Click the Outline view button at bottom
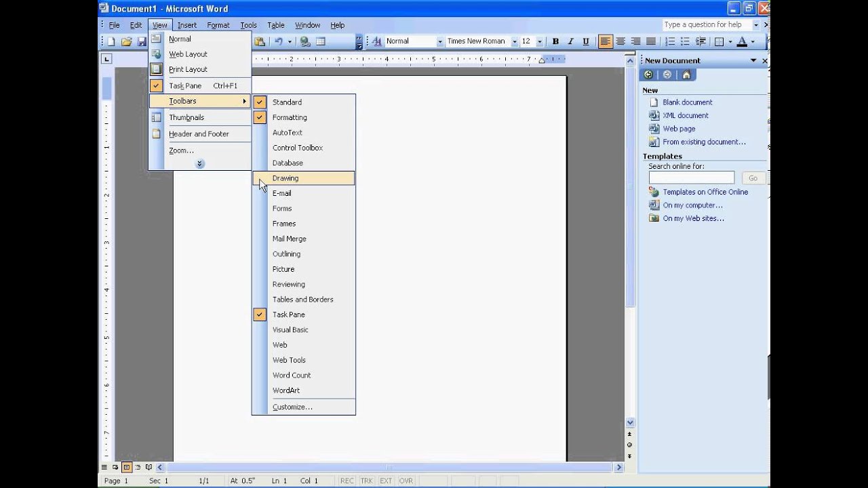 tap(138, 467)
